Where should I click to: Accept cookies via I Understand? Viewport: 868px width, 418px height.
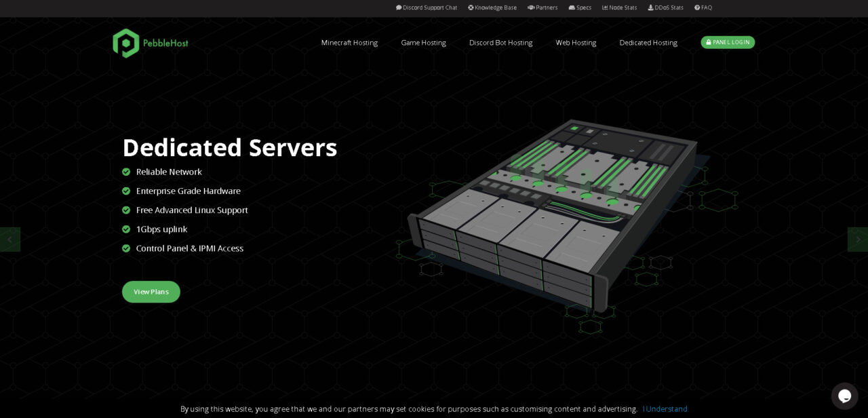click(665, 409)
